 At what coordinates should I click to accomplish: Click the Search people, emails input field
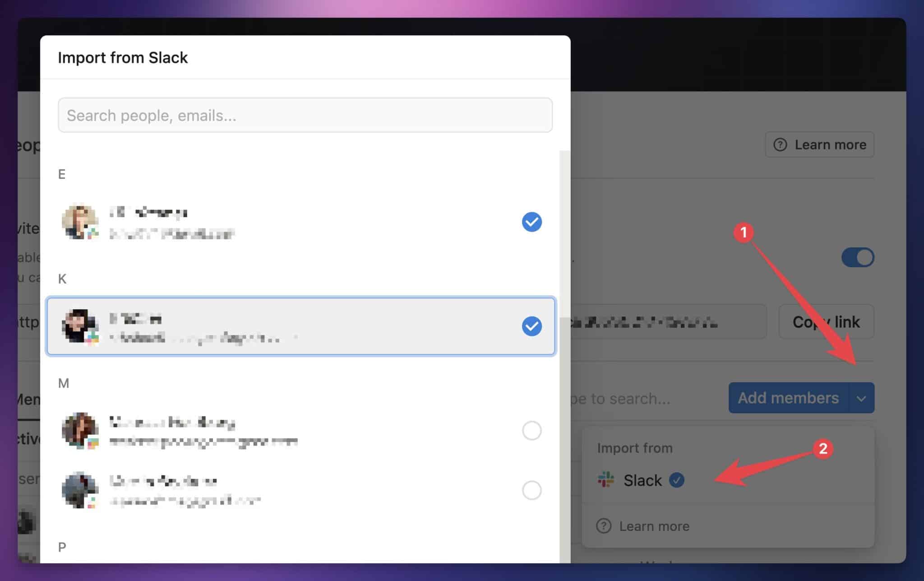tap(305, 116)
